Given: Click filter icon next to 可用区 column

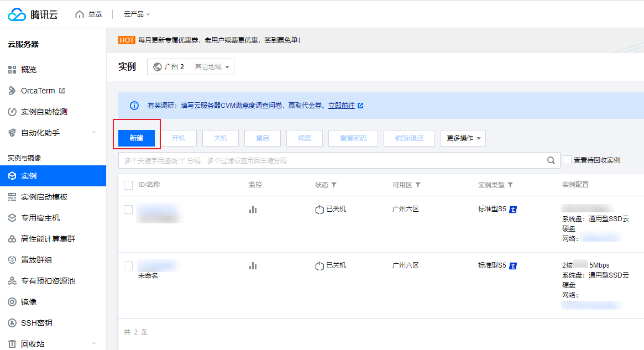Looking at the screenshot, I should pyautogui.click(x=418, y=185).
